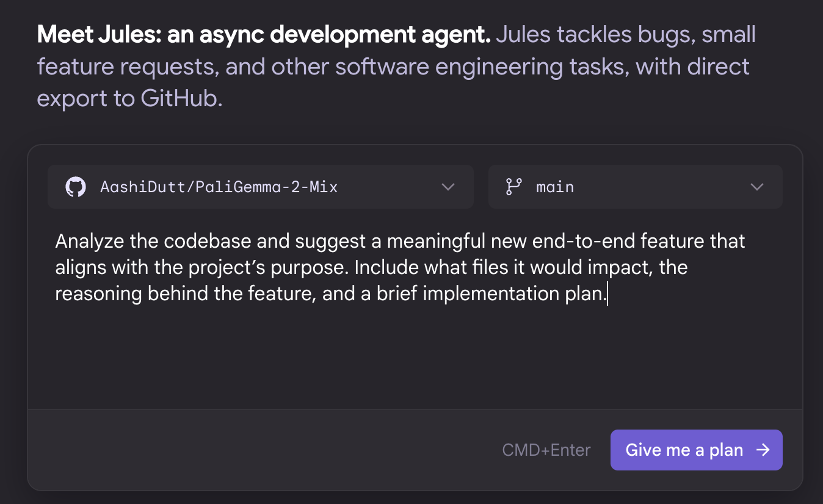This screenshot has width=823, height=504.
Task: Click the Give me a plan button
Action: coord(697,450)
